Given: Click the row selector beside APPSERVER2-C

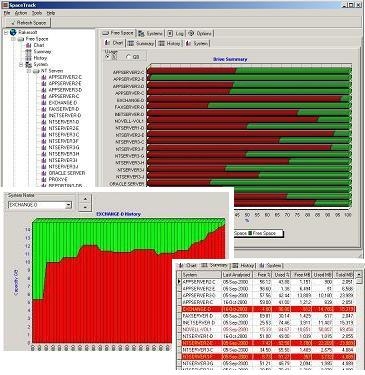Looking at the screenshot, I should click(x=179, y=282).
